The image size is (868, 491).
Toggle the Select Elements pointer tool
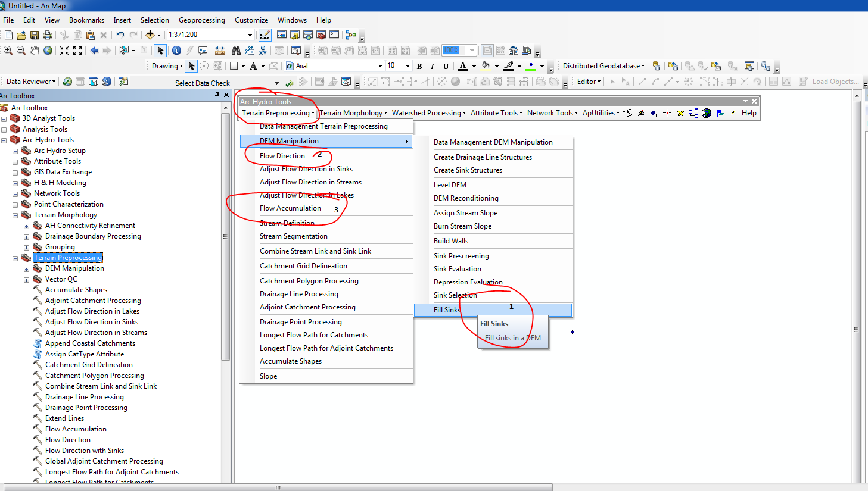(160, 51)
